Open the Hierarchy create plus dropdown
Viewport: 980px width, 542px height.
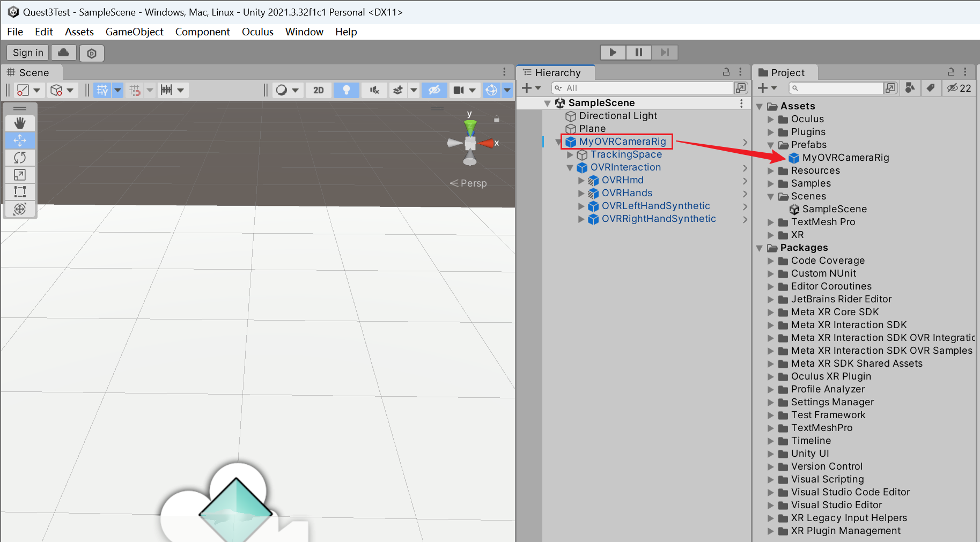pos(532,87)
